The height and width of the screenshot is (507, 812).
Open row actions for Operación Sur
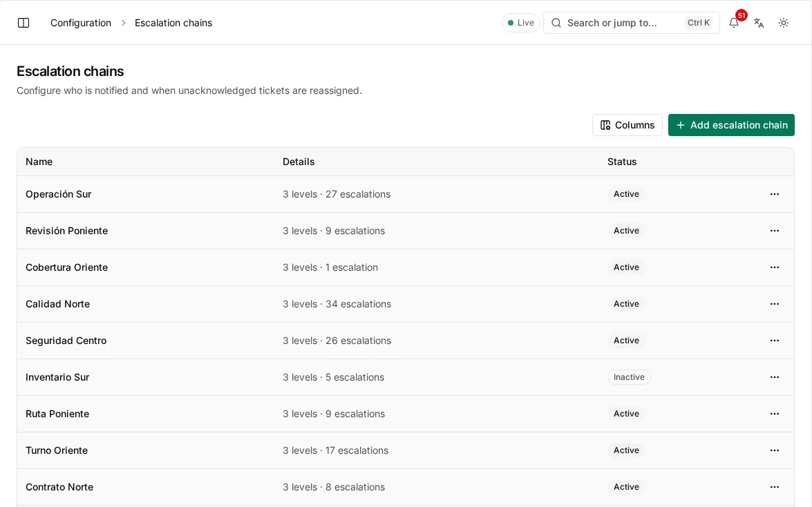coord(775,194)
